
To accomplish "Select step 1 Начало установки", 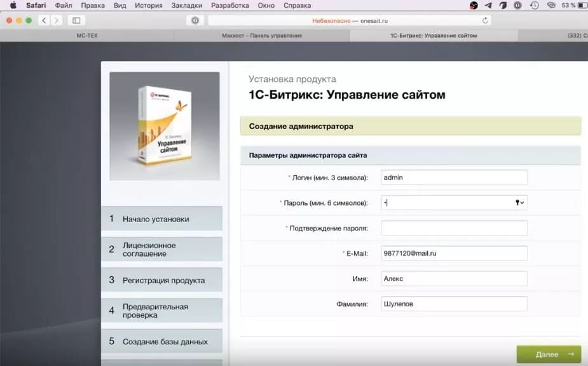I will [161, 218].
